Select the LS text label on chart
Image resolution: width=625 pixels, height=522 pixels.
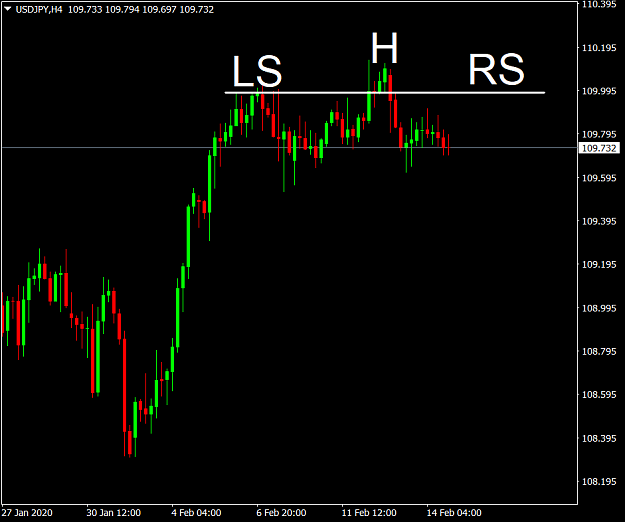click(257, 71)
